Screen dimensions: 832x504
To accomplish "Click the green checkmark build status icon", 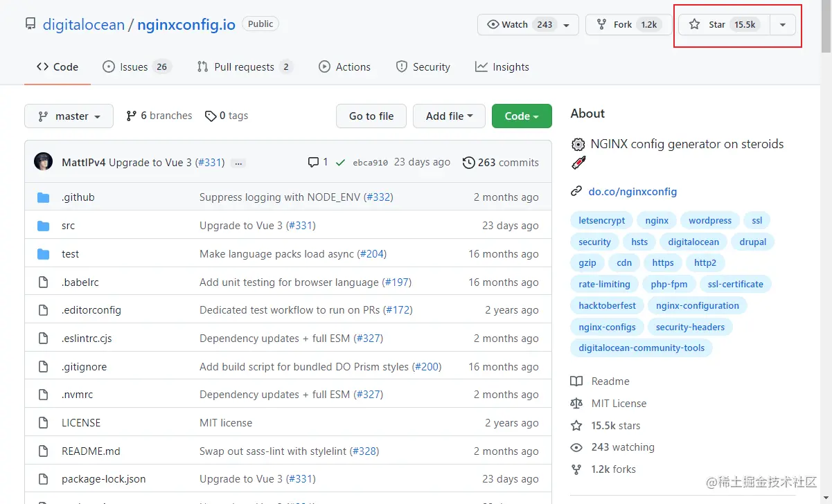I will (x=340, y=163).
